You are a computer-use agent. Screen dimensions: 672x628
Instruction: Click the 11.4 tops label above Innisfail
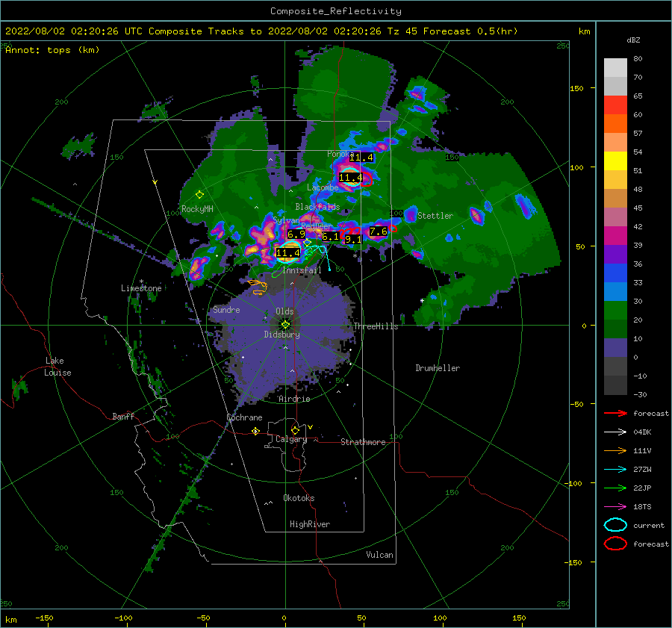288,252
